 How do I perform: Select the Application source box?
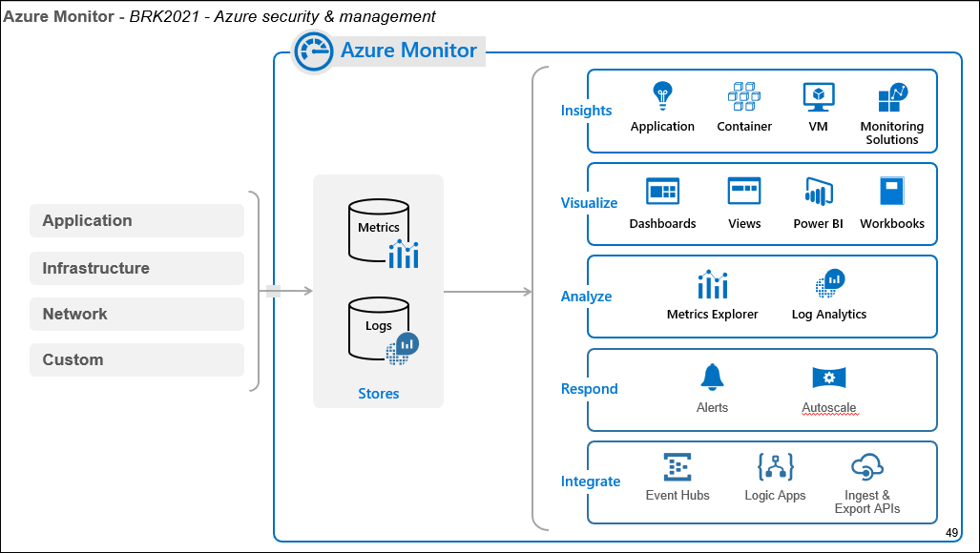point(136,220)
